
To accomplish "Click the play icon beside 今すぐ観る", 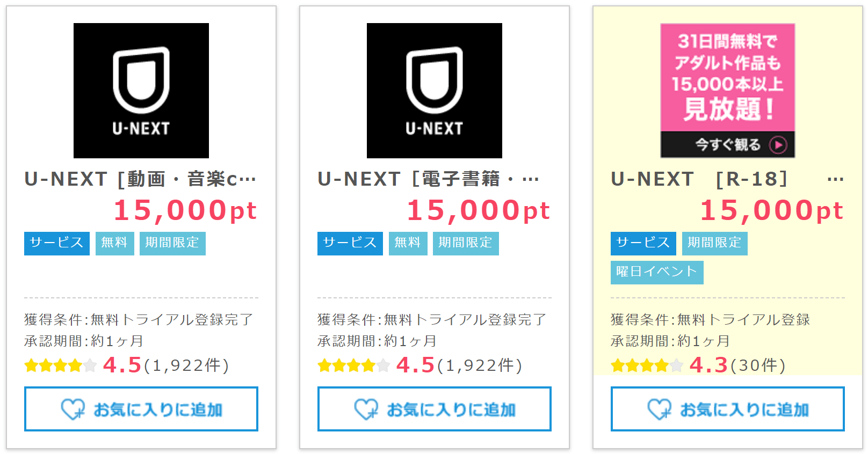I will click(778, 145).
